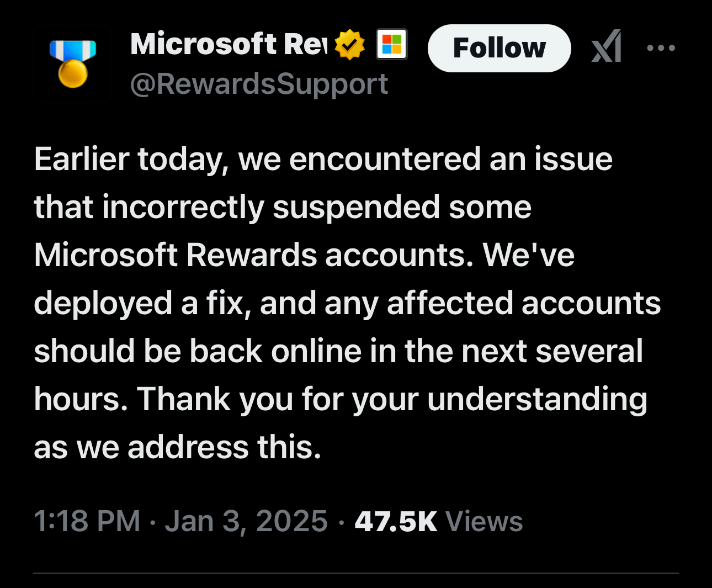
Task: Click the gold verification badge for details
Action: (x=349, y=44)
